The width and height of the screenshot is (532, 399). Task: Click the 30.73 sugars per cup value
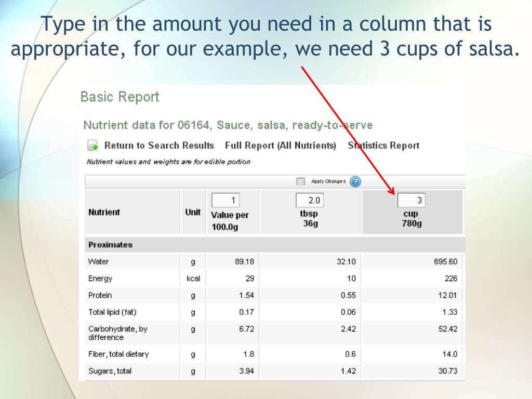[447, 371]
